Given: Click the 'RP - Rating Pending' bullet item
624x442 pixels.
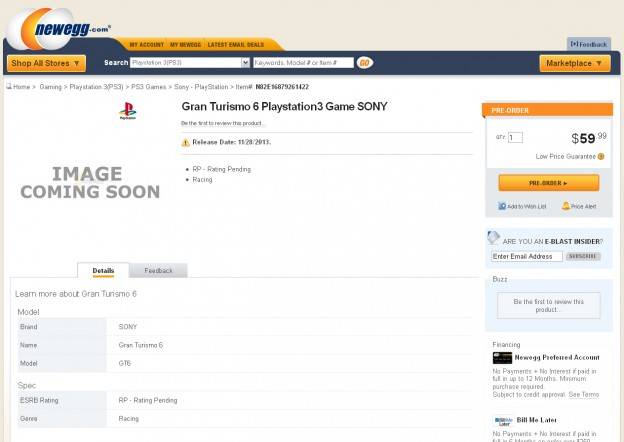Looking at the screenshot, I should 222,169.
